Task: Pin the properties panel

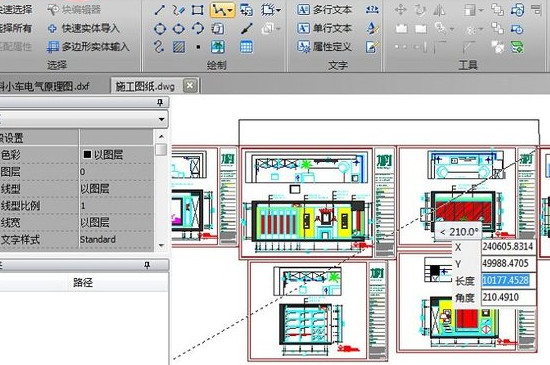Action: coord(160,102)
